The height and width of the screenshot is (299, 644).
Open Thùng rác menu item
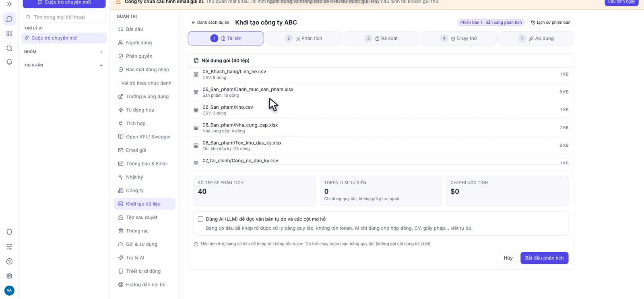[144, 231]
